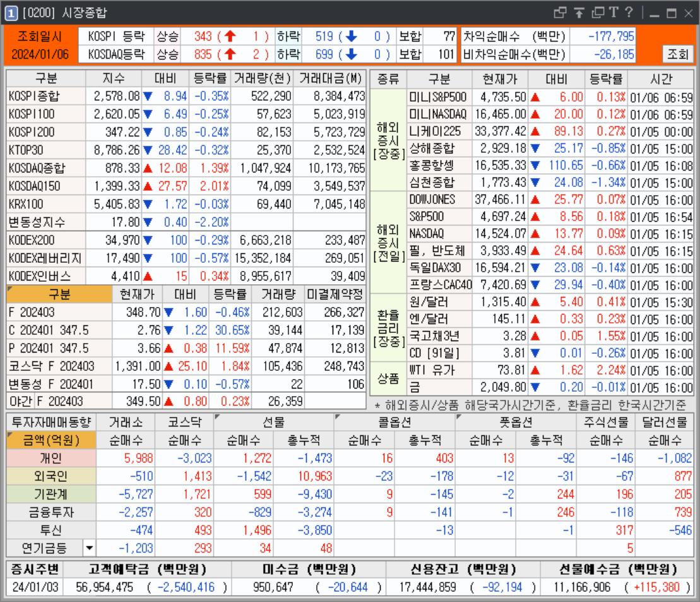Click the 필, 반도체 row
The width and height of the screenshot is (700, 602).
[550, 251]
